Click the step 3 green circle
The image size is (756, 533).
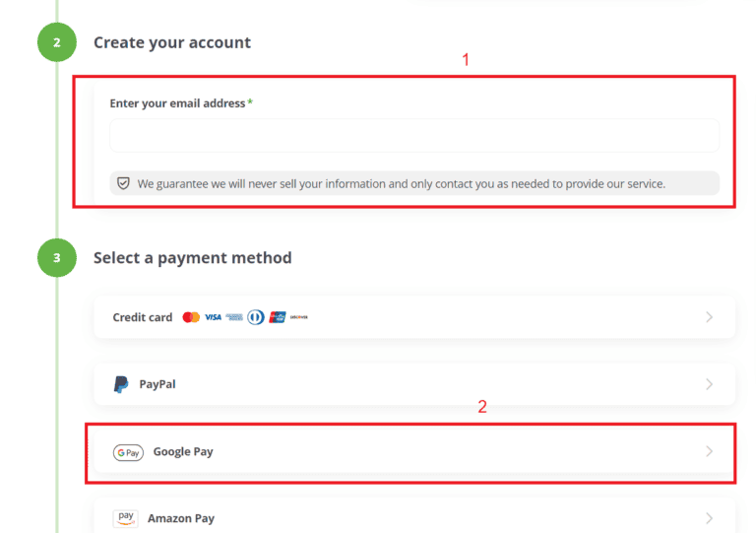point(57,258)
